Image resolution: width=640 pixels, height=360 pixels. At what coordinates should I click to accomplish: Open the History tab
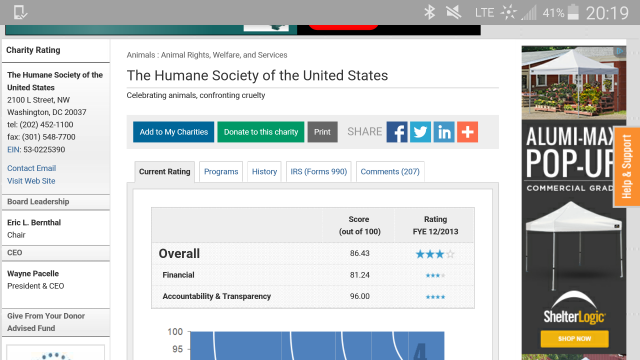pos(264,171)
